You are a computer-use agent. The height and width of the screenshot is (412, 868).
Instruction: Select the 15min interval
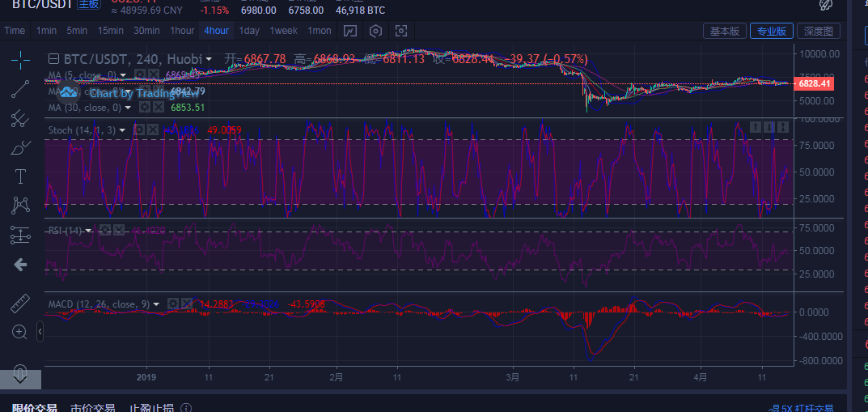[111, 31]
